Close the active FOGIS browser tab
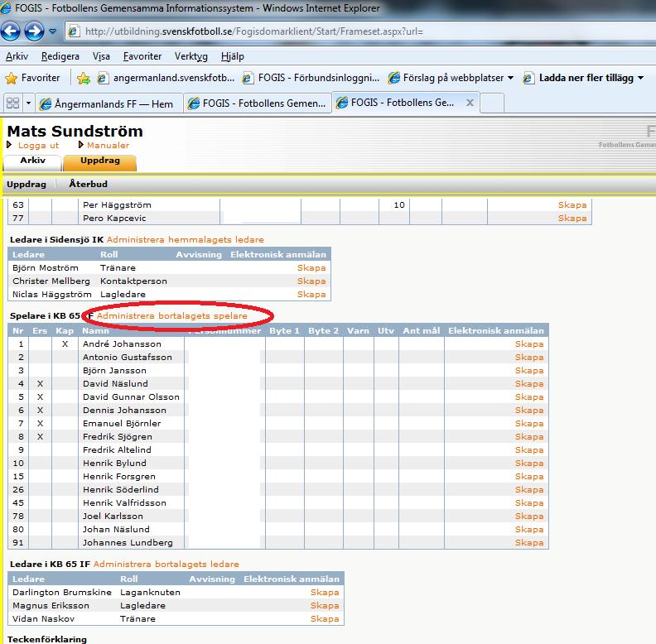656x644 pixels. click(x=470, y=103)
